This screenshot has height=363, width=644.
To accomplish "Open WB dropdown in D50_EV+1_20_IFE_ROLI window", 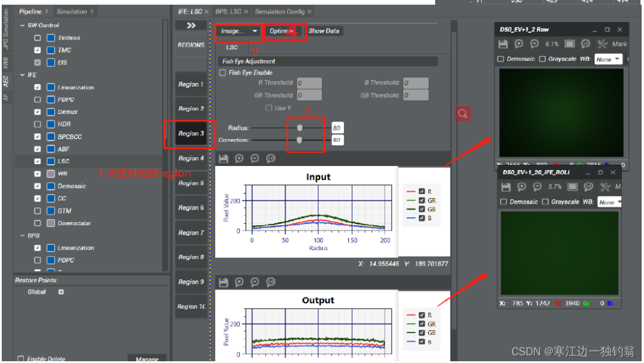I will tap(610, 202).
